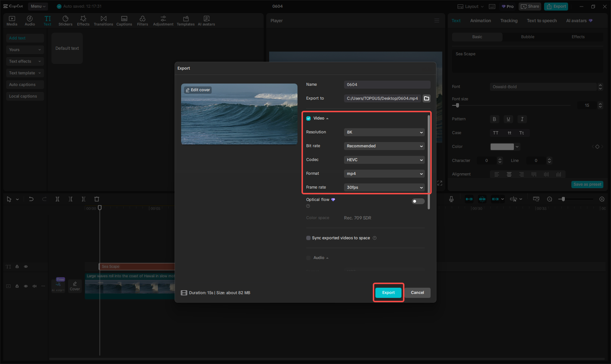Open the Stickers panel
Screen dimensions: 611x364
tap(65, 20)
